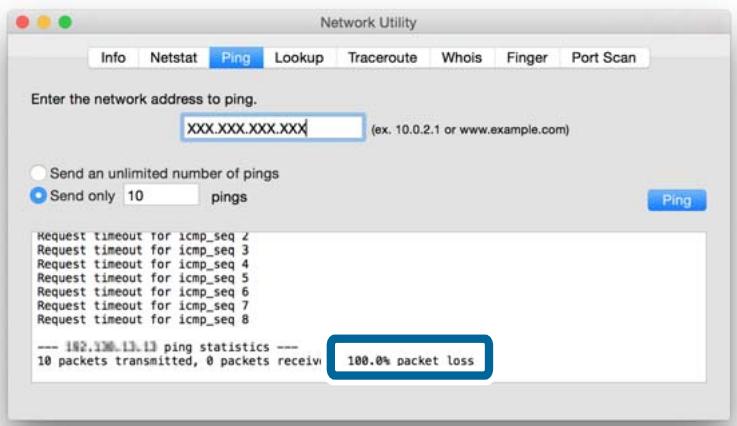
Task: Click the line Request timeout for icmp_seq 6
Action: [x=143, y=292]
